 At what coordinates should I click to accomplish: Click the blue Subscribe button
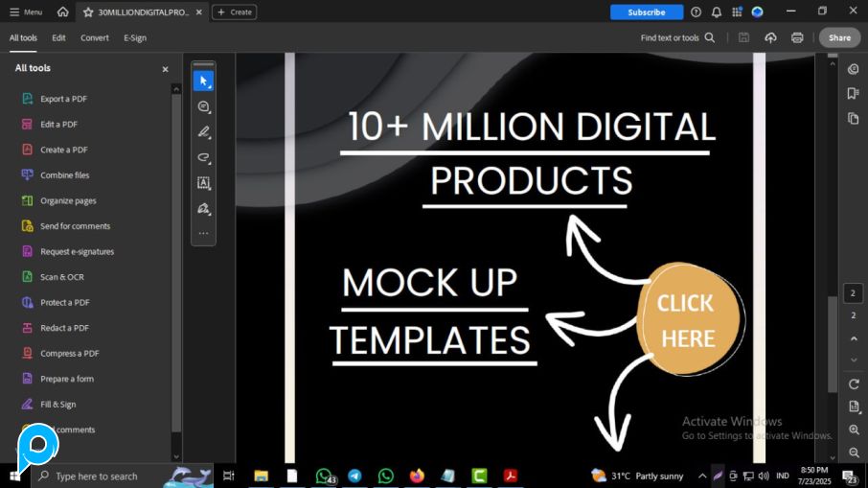pos(647,12)
